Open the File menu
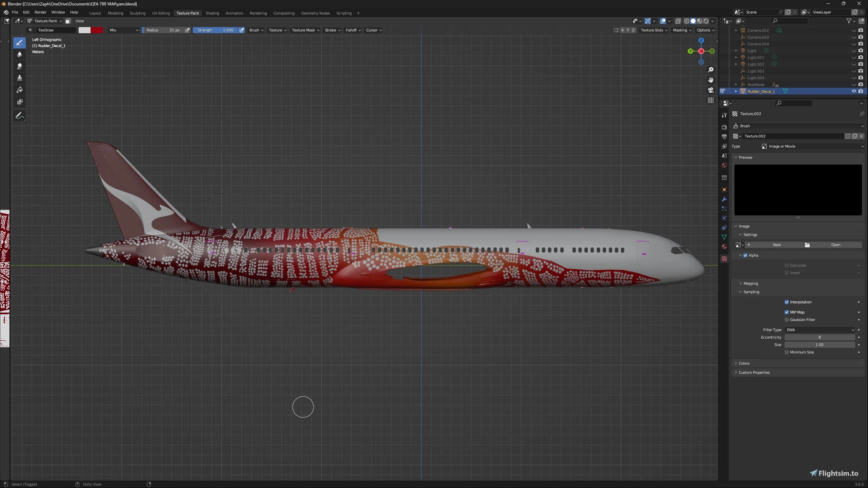 pos(15,12)
